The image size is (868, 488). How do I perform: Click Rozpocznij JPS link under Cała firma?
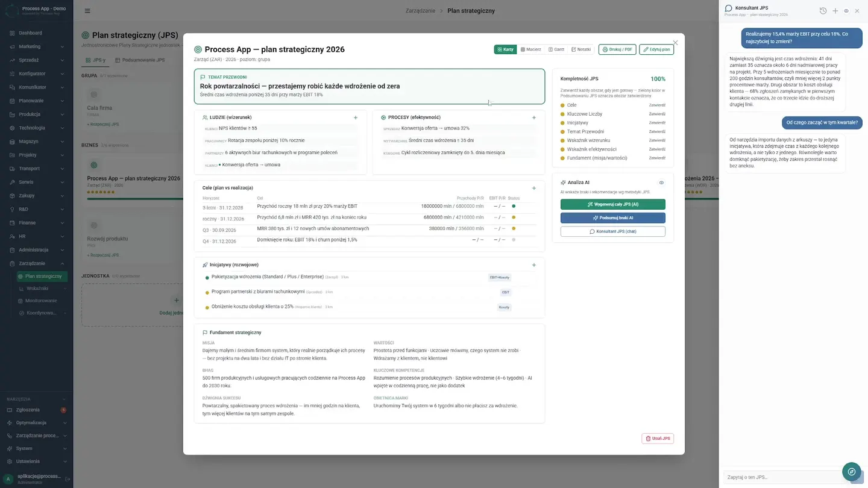pos(103,124)
